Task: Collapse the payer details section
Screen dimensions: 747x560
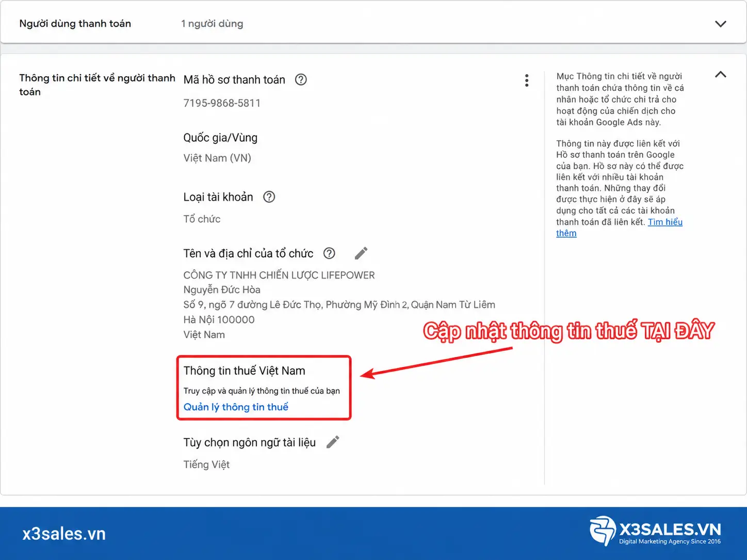Action: 721,74
